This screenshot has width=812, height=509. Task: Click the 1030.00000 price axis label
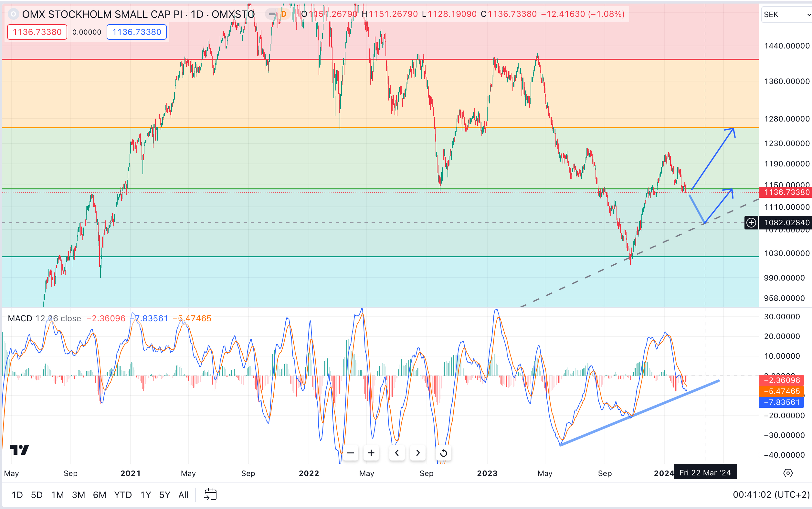787,253
